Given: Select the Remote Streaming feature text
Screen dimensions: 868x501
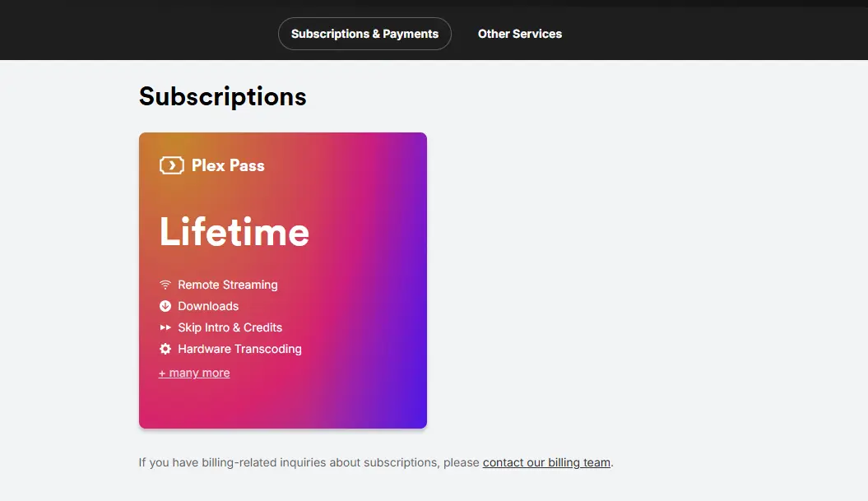Looking at the screenshot, I should pyautogui.click(x=228, y=285).
